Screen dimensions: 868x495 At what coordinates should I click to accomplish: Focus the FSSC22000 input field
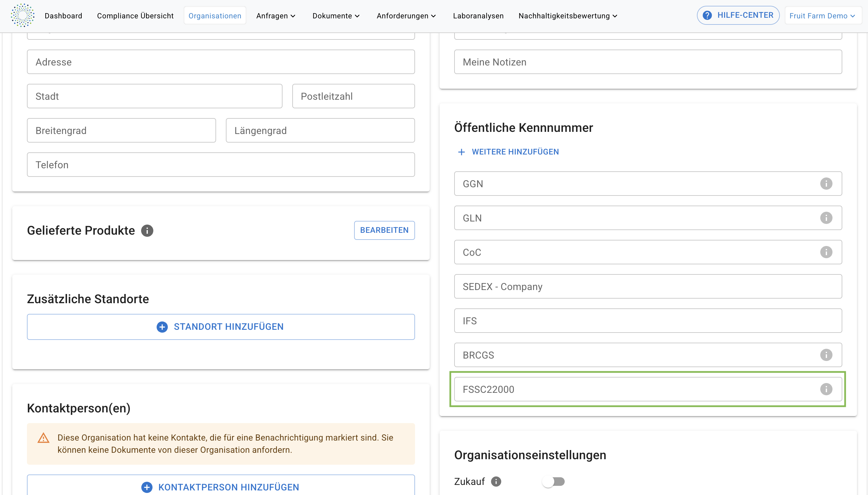[648, 389]
